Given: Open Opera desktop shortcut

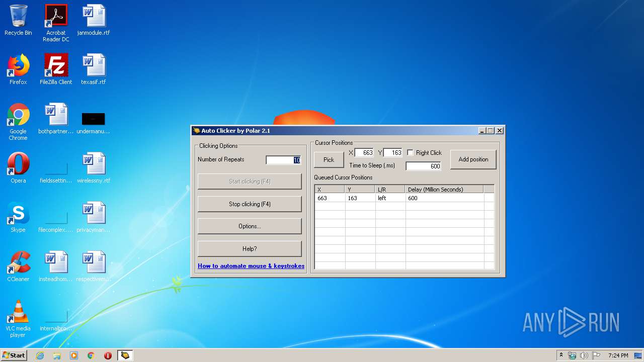Looking at the screenshot, I should tap(18, 168).
